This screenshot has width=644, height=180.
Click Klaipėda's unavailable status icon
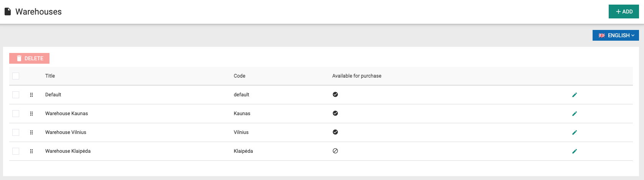click(x=335, y=151)
